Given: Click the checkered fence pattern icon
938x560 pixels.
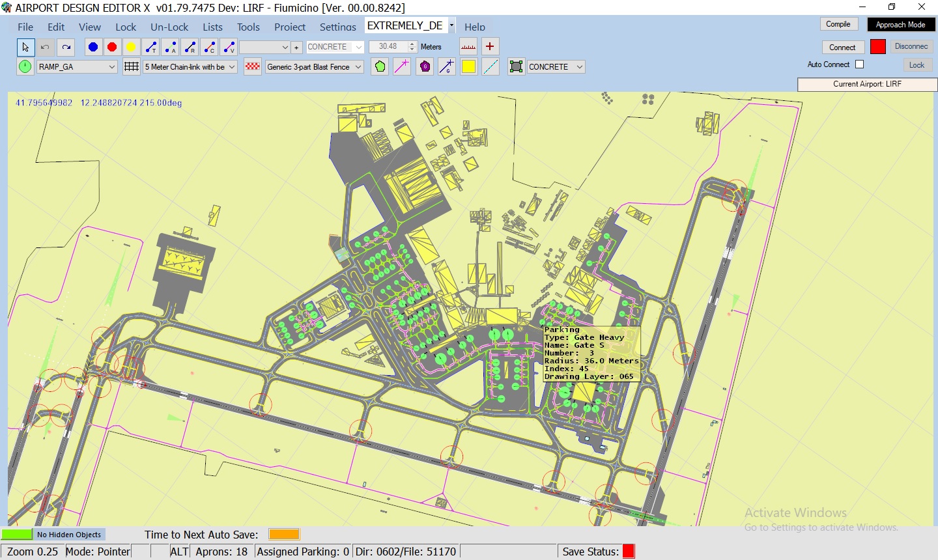Looking at the screenshot, I should 252,66.
